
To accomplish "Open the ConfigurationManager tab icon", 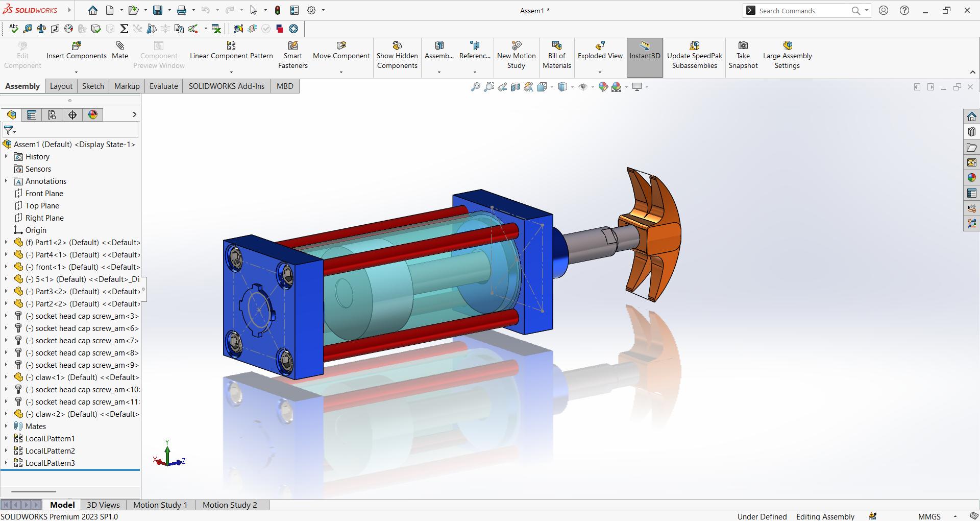I will click(52, 115).
